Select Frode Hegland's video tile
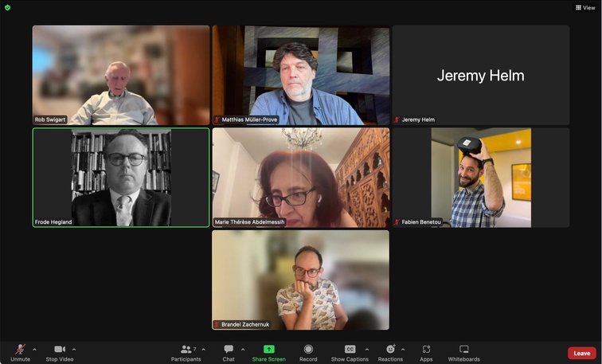The image size is (602, 364). click(x=121, y=177)
